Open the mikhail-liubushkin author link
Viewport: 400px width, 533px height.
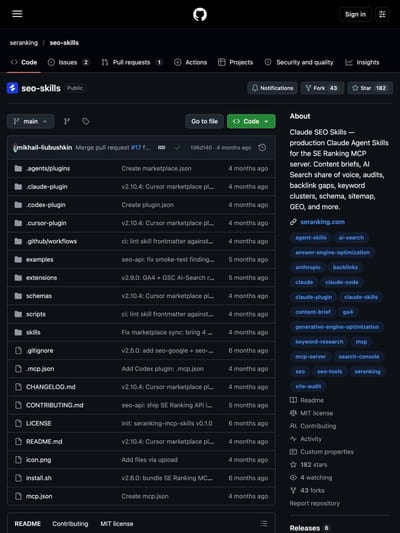click(x=45, y=148)
